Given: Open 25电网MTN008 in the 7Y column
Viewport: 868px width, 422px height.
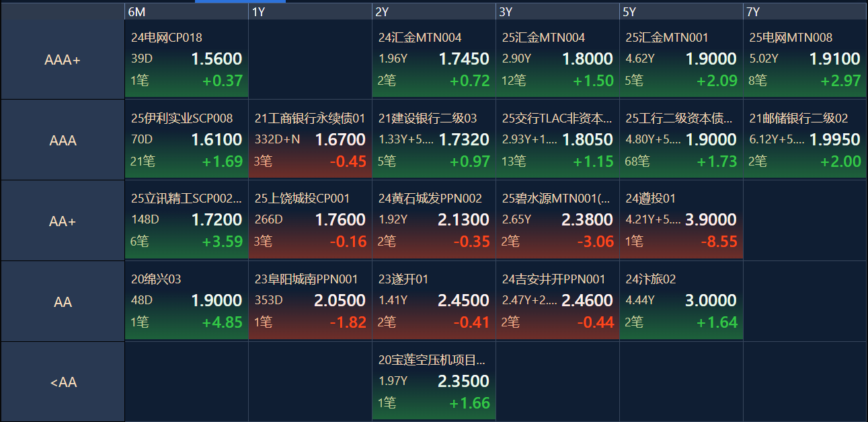Looking at the screenshot, I should pyautogui.click(x=805, y=59).
